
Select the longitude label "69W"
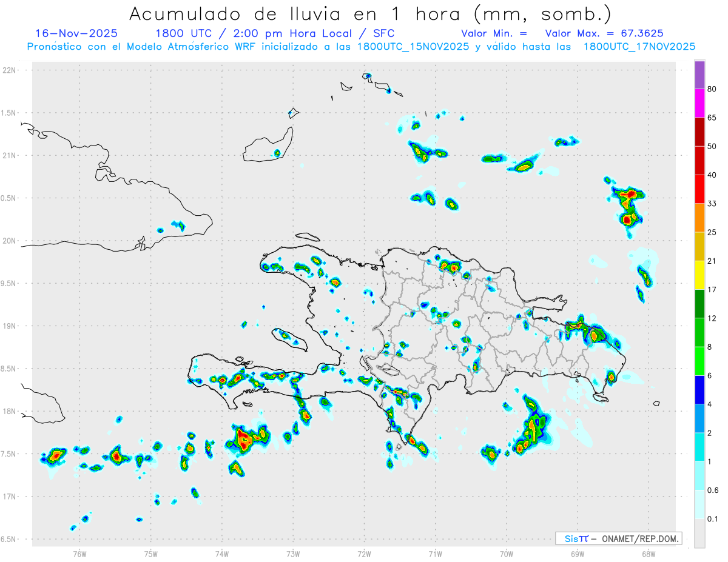tap(578, 554)
